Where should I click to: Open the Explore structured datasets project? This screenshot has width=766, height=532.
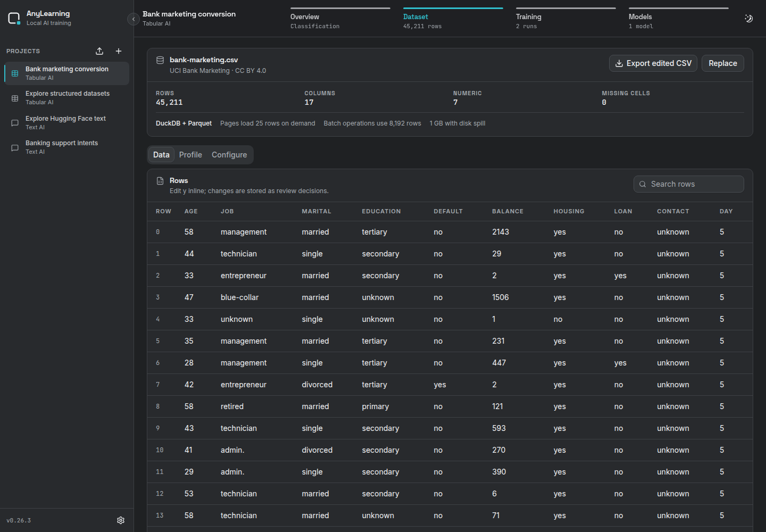point(66,98)
